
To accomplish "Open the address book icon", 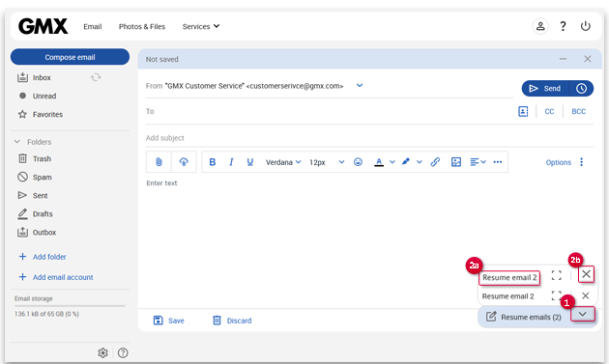I will coord(523,111).
